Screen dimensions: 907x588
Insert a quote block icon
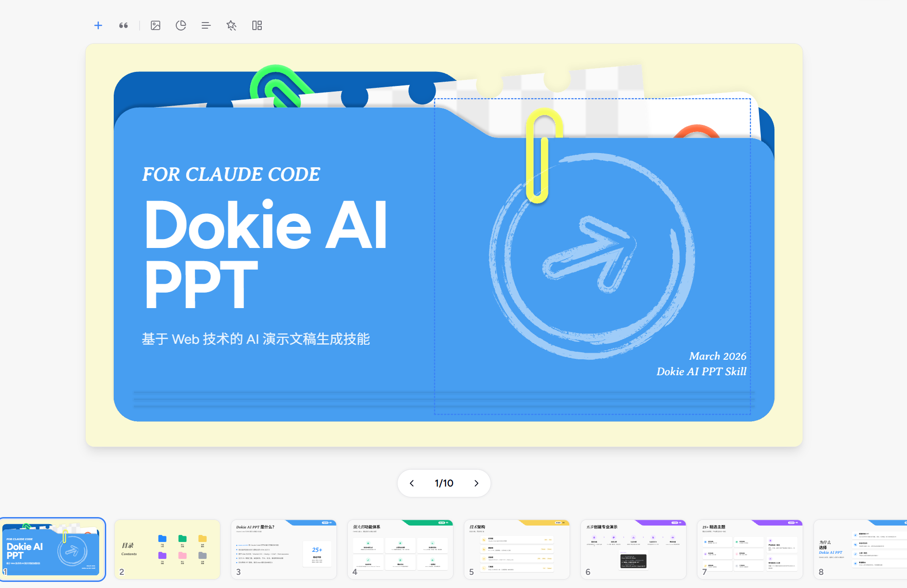[x=124, y=25]
